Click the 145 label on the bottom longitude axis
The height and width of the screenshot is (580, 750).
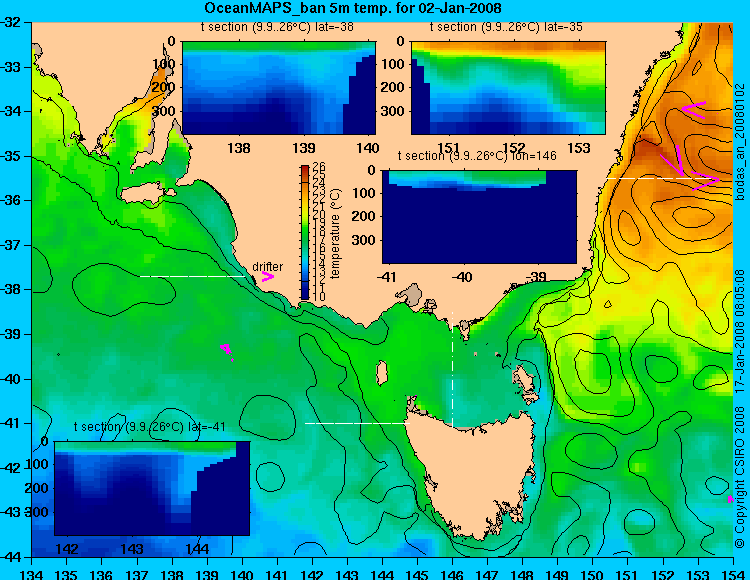(418, 574)
